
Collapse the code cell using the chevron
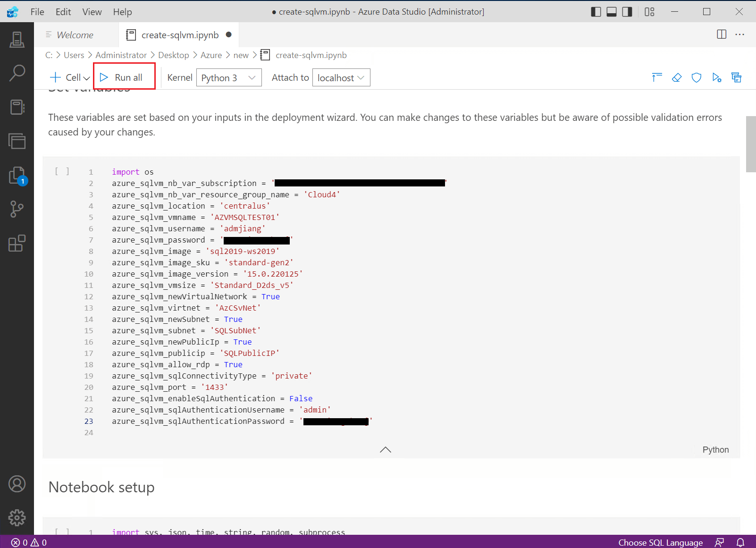386,449
